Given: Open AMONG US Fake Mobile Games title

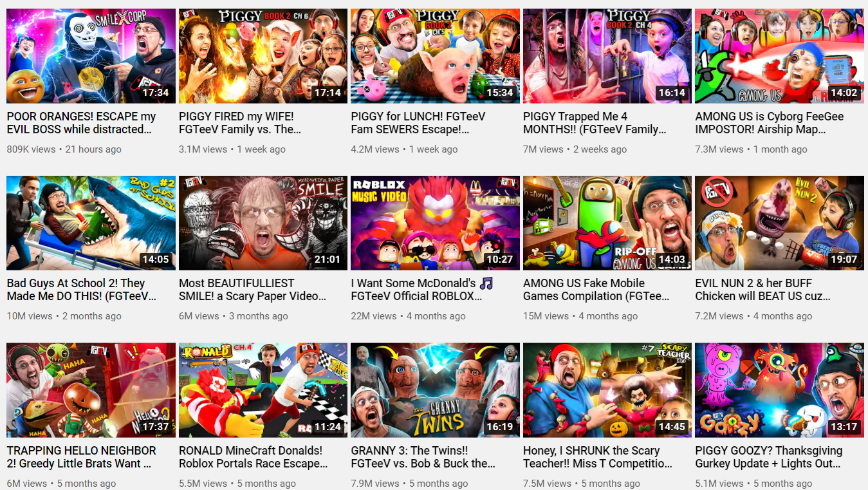Looking at the screenshot, I should (x=596, y=290).
